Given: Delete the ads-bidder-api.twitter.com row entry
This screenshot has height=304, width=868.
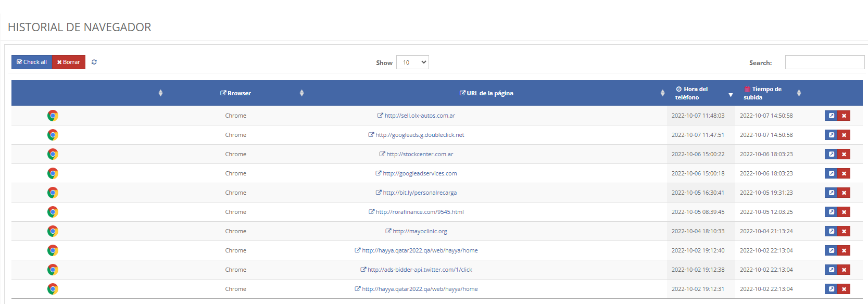Looking at the screenshot, I should (844, 270).
